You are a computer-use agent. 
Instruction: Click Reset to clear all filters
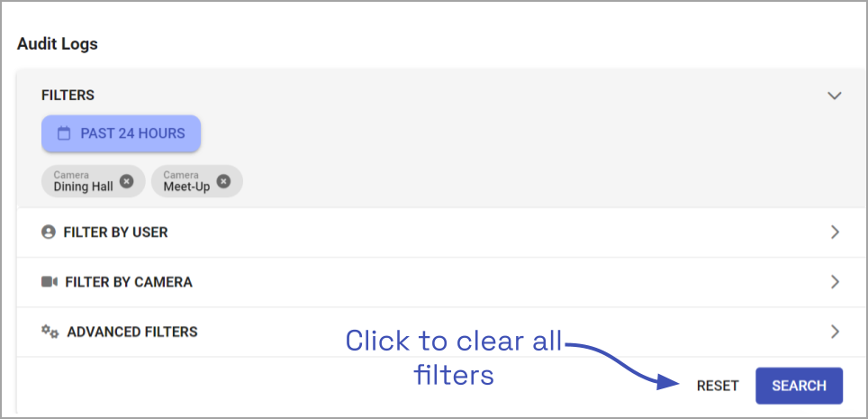tap(718, 386)
